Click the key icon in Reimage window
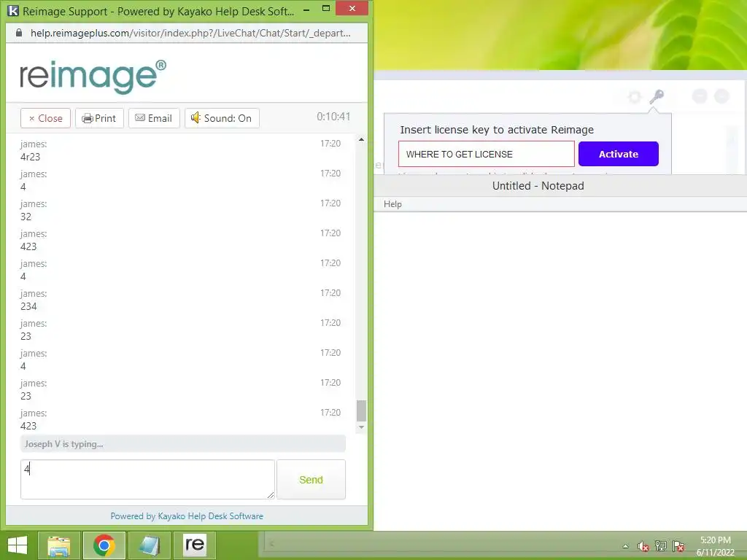This screenshot has height=560, width=747. point(657,97)
